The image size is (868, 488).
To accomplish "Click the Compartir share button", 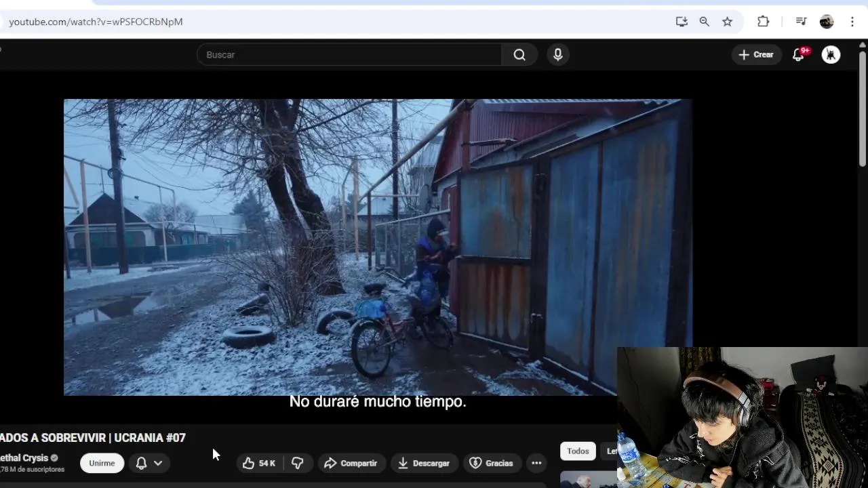I will pyautogui.click(x=351, y=463).
